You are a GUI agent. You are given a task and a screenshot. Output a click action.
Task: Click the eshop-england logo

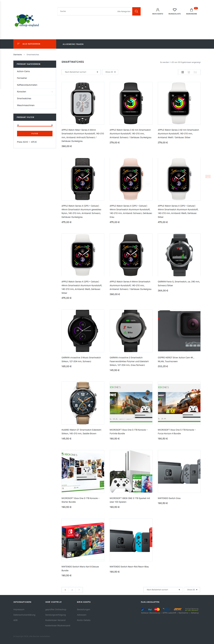point(27,21)
